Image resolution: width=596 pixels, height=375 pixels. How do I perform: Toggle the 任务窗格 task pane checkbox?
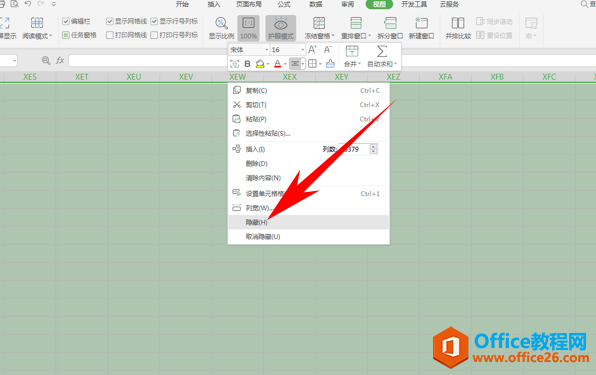tap(66, 35)
